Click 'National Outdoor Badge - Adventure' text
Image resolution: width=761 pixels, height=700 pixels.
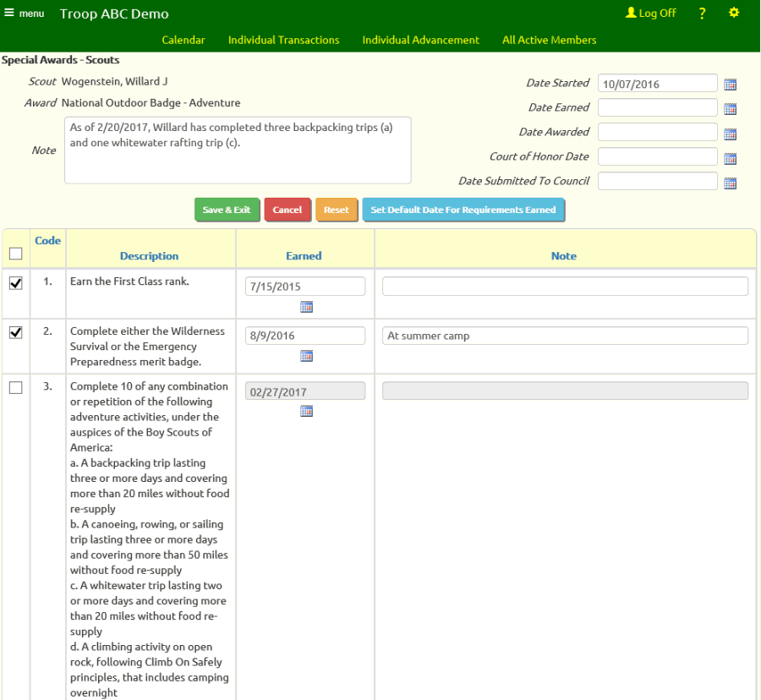click(151, 103)
